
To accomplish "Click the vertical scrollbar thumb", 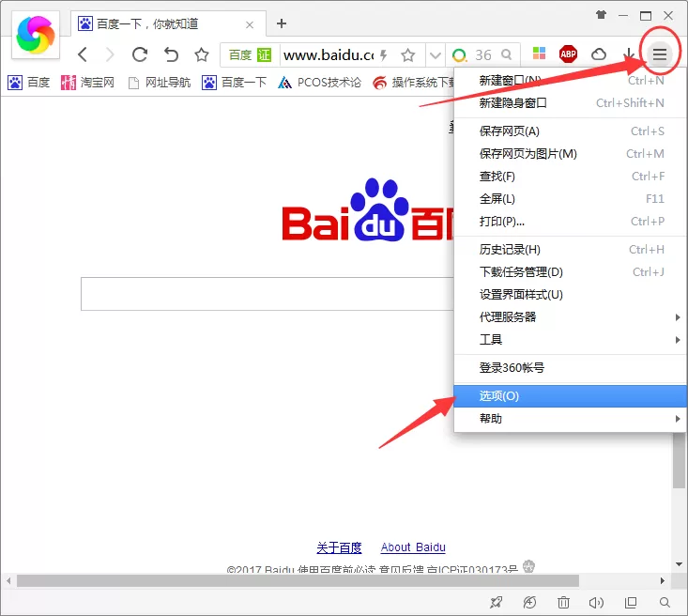I will pos(680,460).
